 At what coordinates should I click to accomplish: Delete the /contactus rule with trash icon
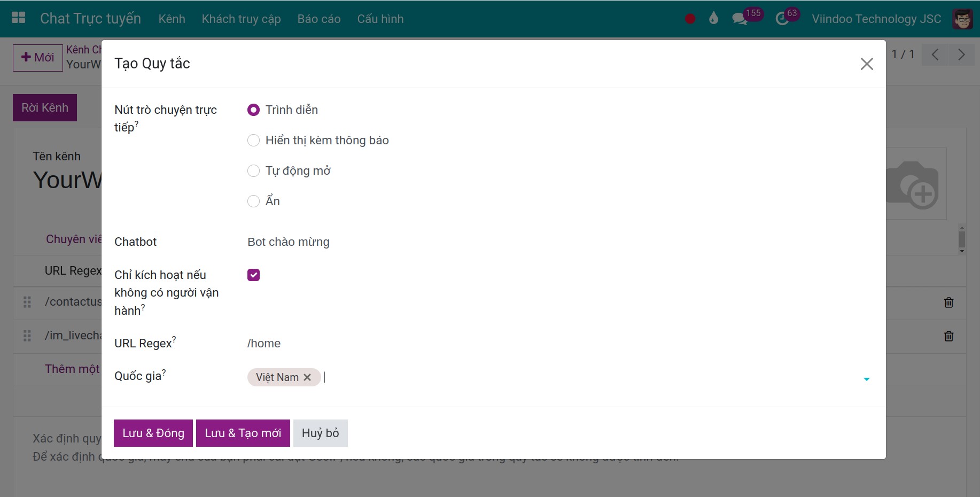coord(948,302)
